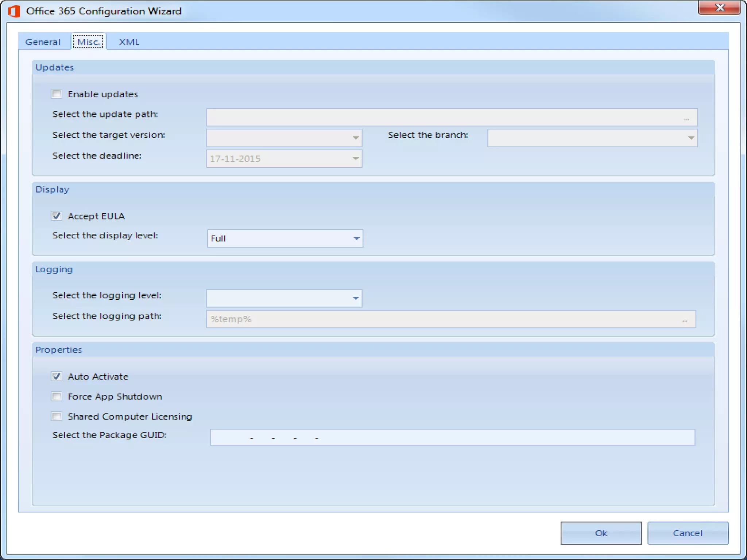Viewport: 747px width, 560px height.
Task: Click the Cancel button
Action: tap(688, 533)
